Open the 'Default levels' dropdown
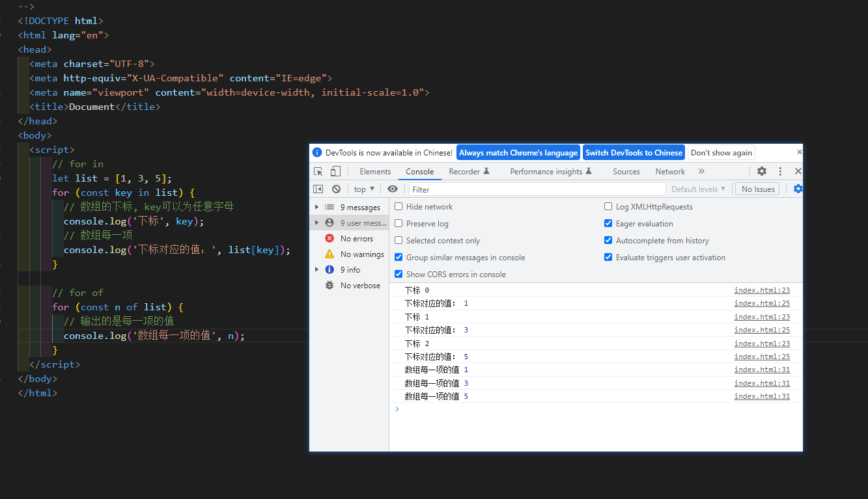 (x=699, y=189)
